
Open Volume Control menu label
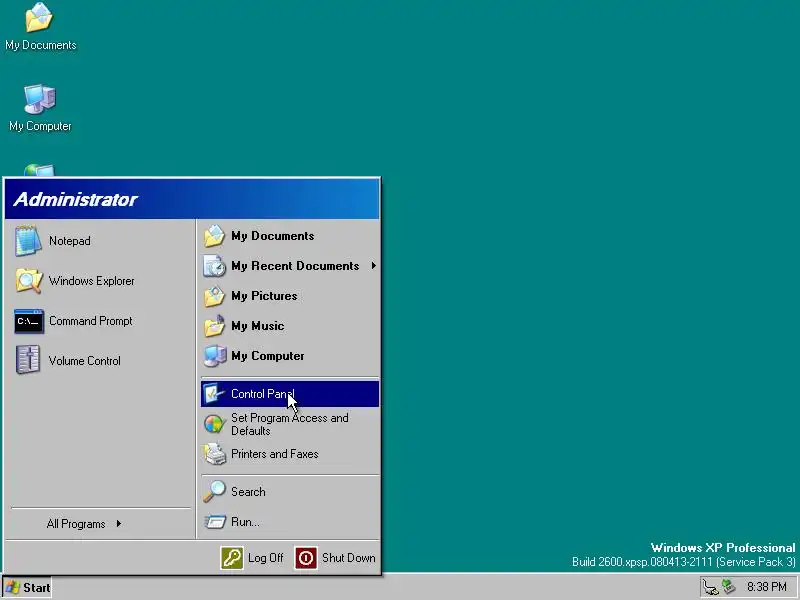pos(85,361)
